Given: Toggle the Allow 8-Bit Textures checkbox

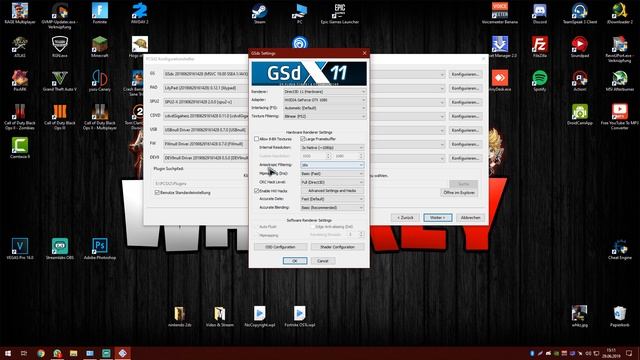Looking at the screenshot, I should 256,139.
